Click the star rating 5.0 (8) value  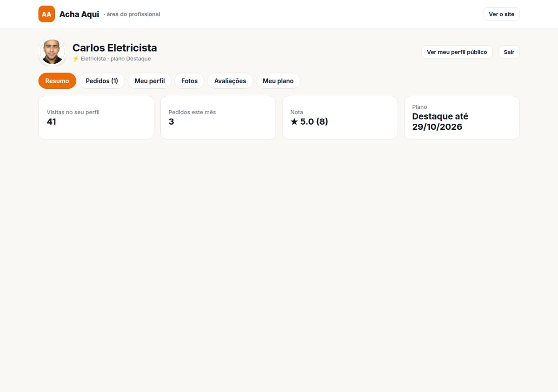pos(309,122)
